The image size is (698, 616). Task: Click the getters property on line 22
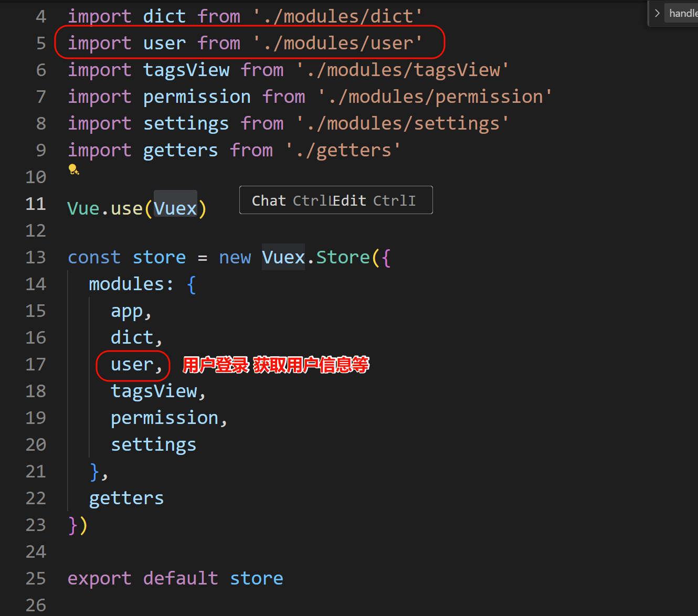[x=126, y=498]
